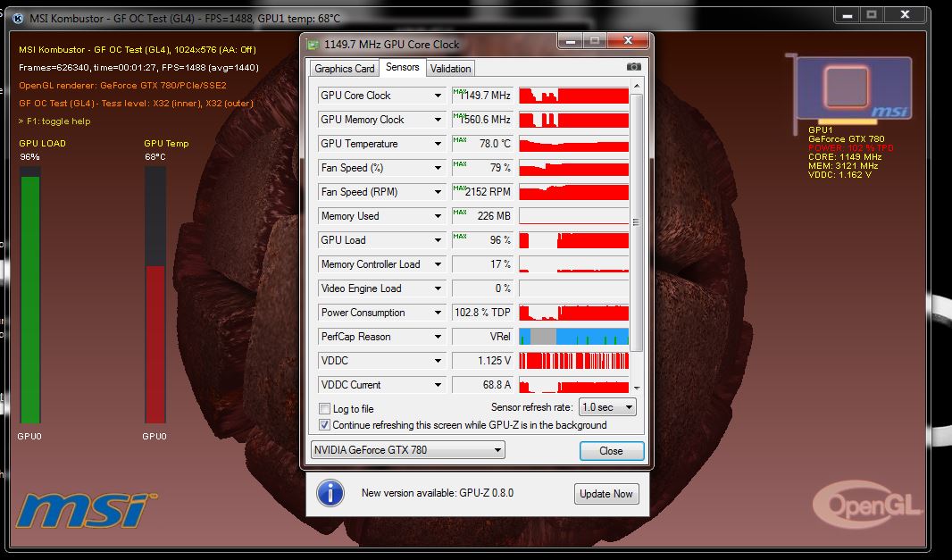Open the Power Consumption dropdown
The height and width of the screenshot is (560, 952).
pos(437,313)
